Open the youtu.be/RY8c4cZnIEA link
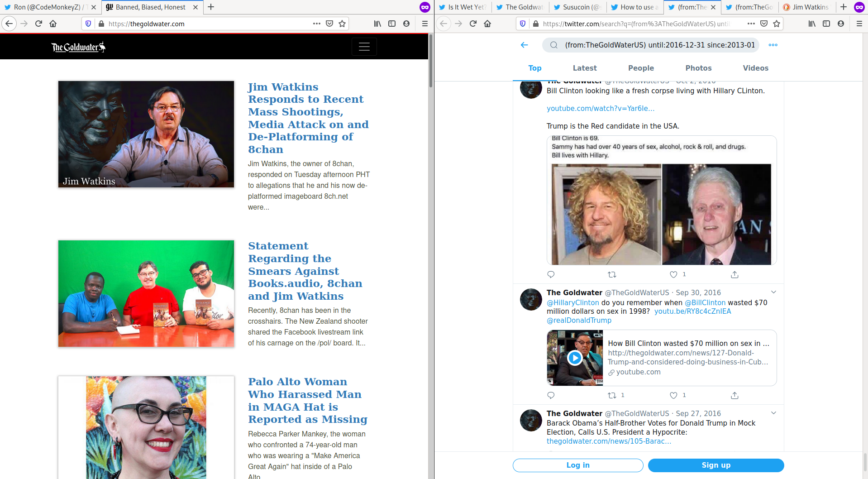The image size is (868, 479). click(x=692, y=311)
